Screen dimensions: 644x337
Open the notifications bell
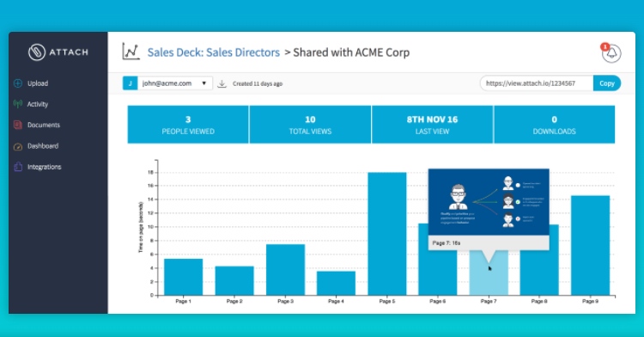coord(611,53)
